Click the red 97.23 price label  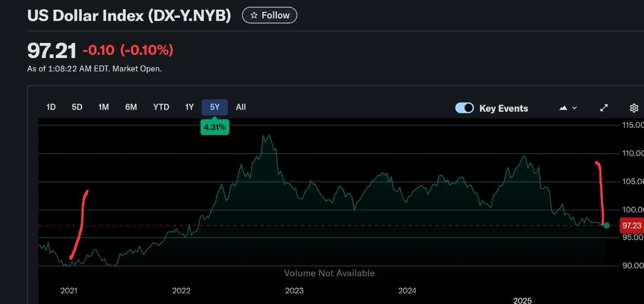coord(631,226)
